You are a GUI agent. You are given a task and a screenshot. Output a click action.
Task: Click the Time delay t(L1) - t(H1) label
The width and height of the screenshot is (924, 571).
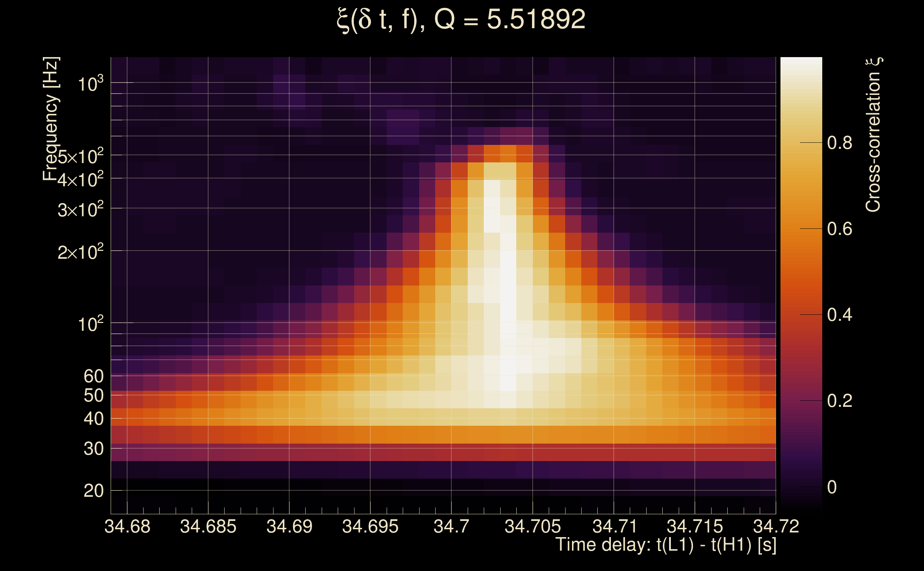pos(666,545)
